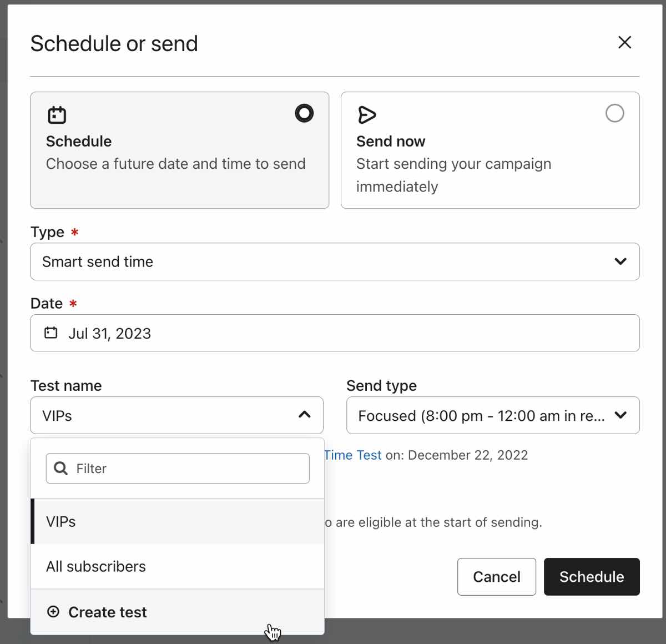Open the Send type dropdown showing Focused hours

tap(492, 415)
